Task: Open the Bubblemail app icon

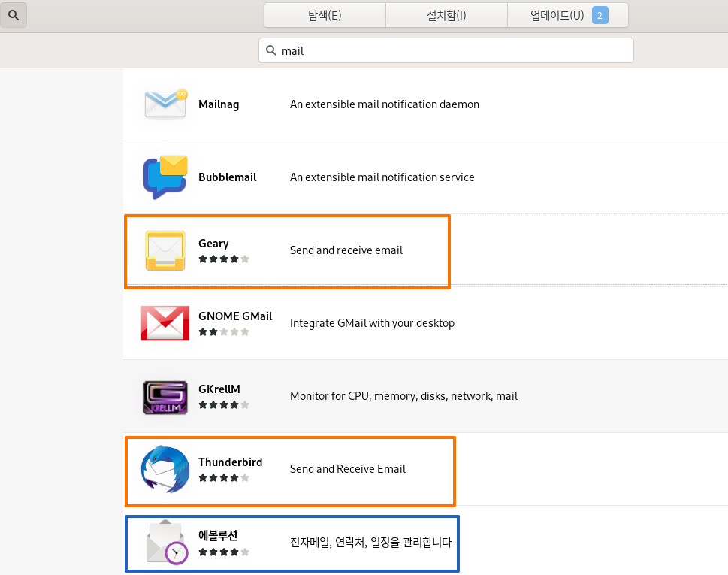Action: pyautogui.click(x=165, y=177)
